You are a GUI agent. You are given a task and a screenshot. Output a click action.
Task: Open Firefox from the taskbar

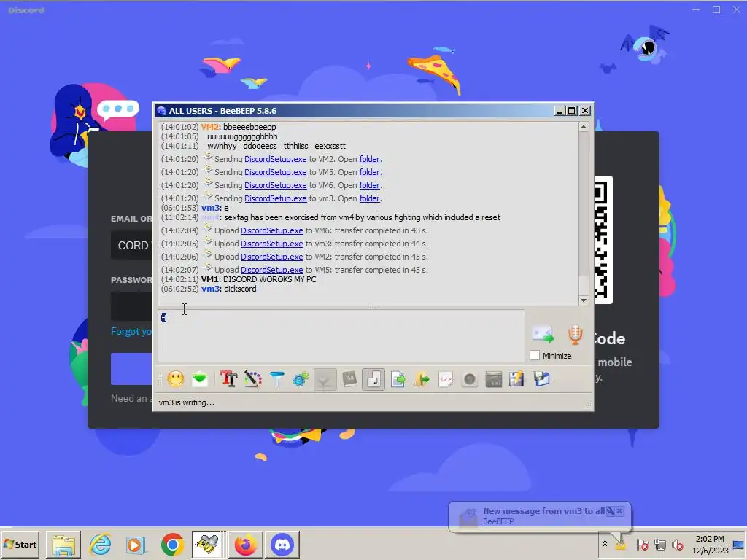pos(246,544)
